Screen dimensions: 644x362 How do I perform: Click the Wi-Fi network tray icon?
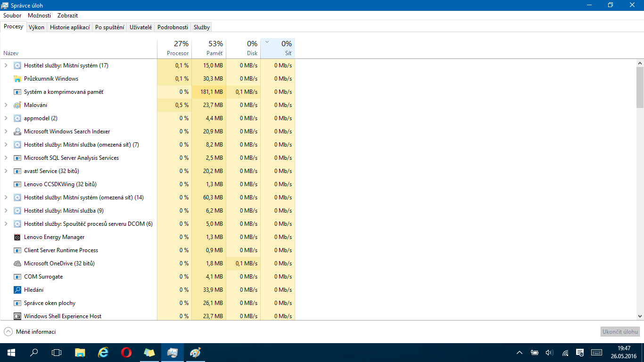565,353
